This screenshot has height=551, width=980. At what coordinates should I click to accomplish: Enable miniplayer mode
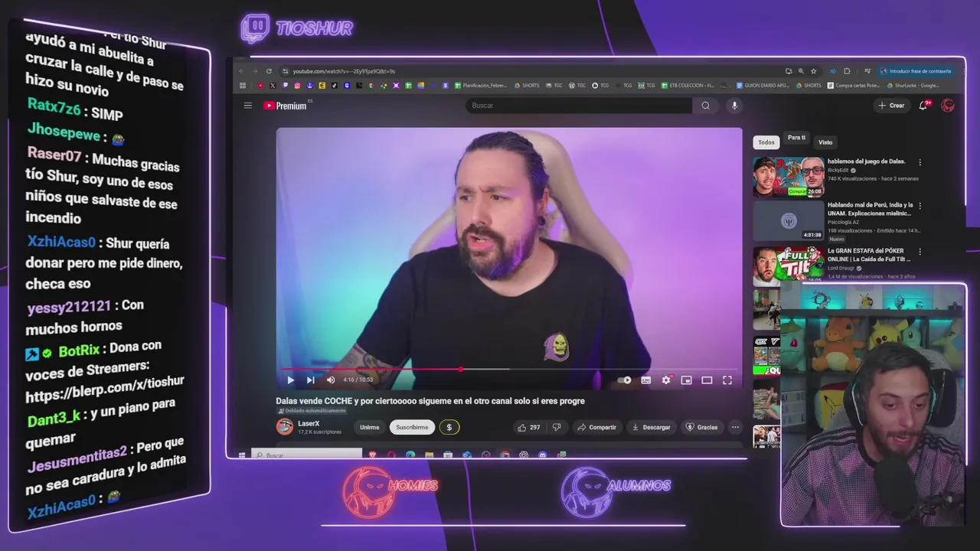[x=686, y=380]
